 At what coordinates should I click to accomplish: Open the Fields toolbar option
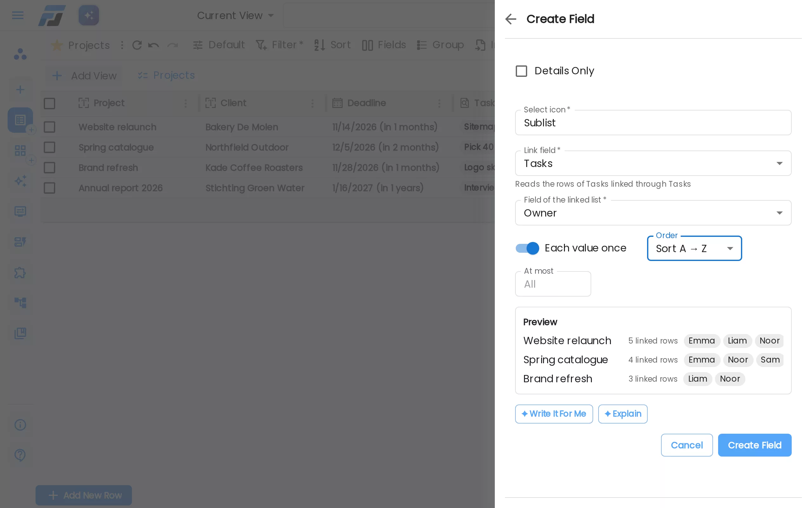[384, 45]
